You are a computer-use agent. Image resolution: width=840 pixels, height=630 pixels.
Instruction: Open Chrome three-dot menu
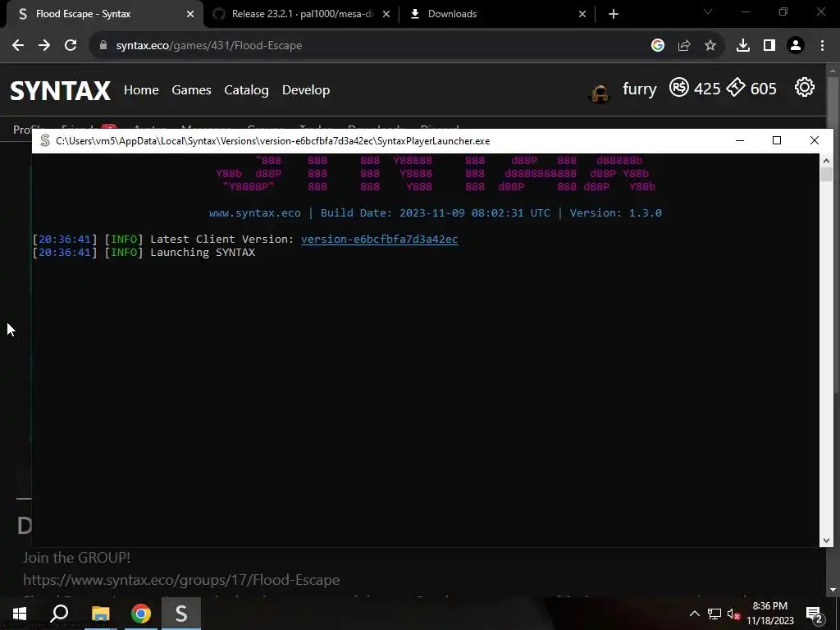point(822,46)
